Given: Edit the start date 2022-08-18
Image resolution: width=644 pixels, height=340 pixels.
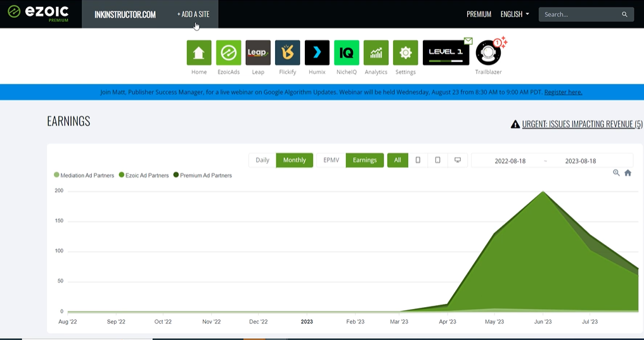Looking at the screenshot, I should (510, 161).
